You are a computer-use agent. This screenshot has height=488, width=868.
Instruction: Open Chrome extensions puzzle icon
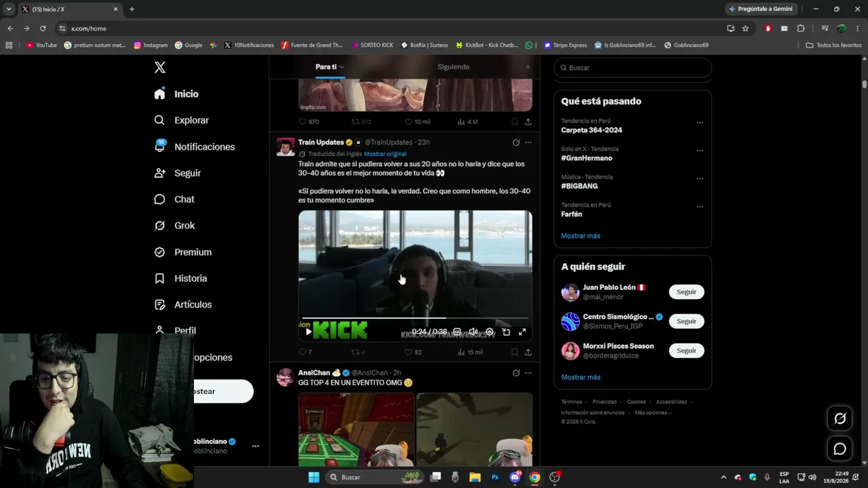click(x=801, y=28)
